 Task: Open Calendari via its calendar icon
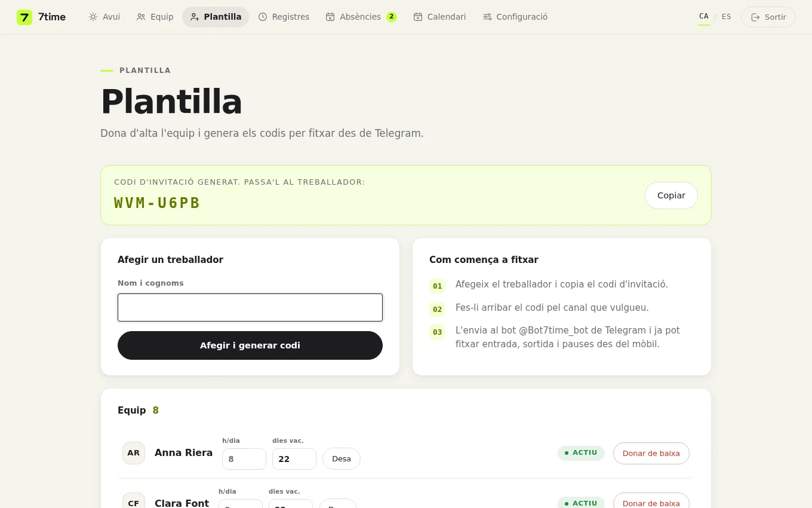[418, 17]
